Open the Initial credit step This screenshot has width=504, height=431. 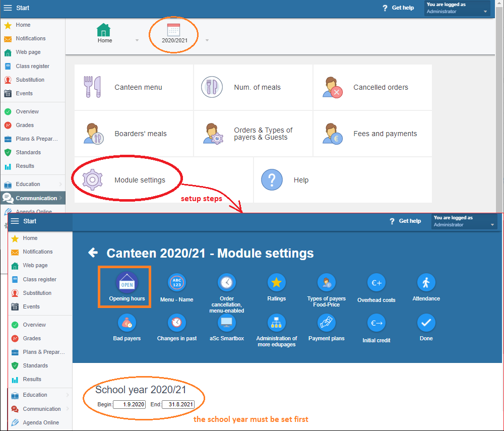click(376, 329)
